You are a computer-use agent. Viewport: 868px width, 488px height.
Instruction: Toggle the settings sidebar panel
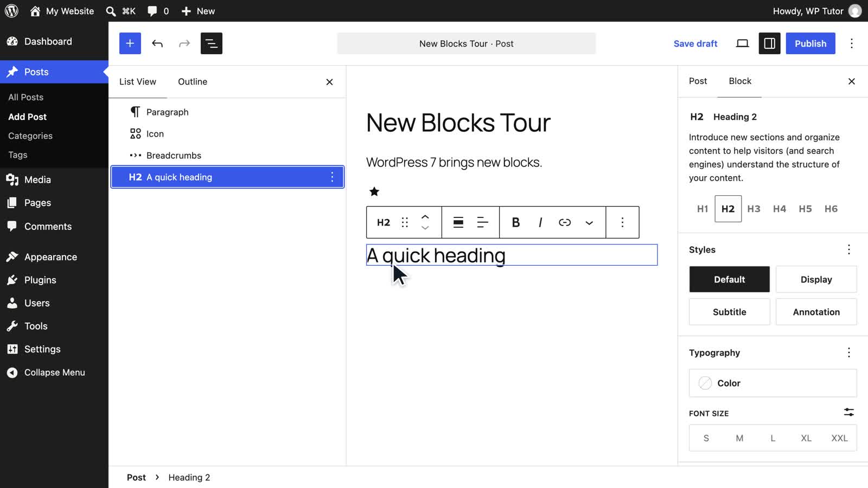point(769,43)
